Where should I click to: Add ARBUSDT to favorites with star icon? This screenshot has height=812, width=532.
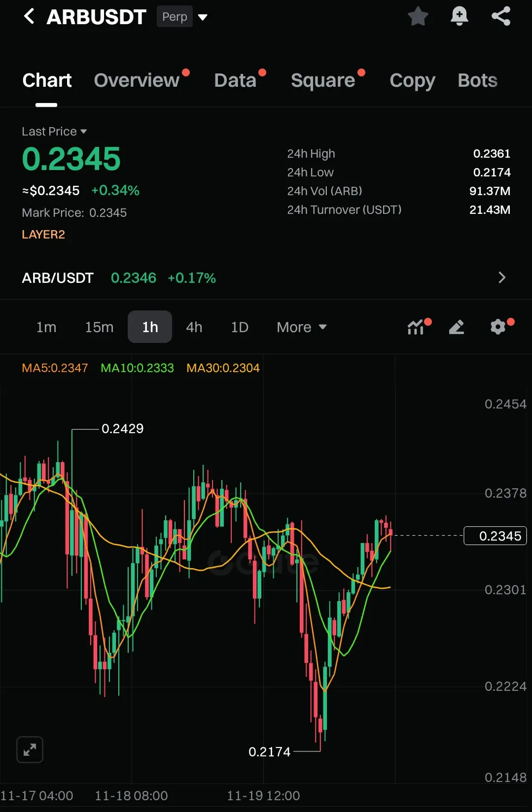pyautogui.click(x=418, y=16)
